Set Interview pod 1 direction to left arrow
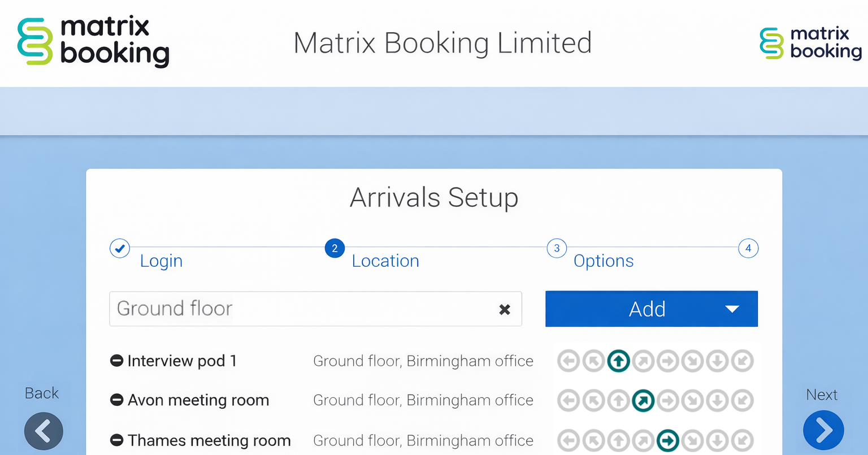This screenshot has height=455, width=868. (568, 361)
